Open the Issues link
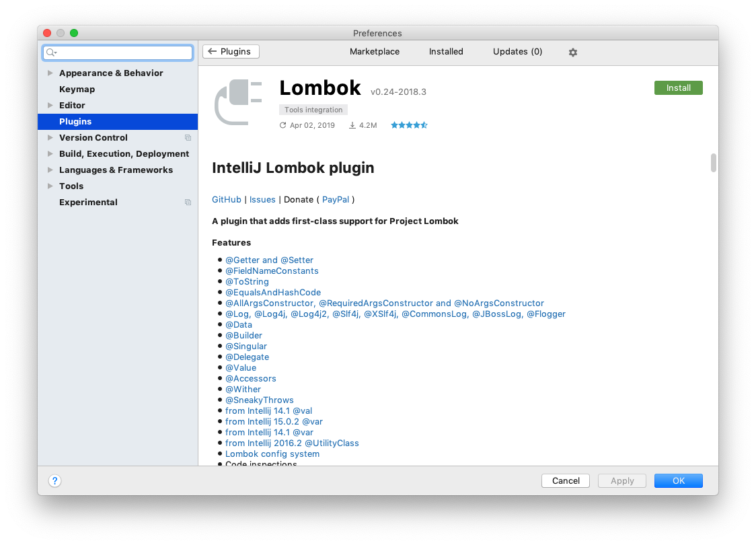The height and width of the screenshot is (545, 756). [x=262, y=200]
